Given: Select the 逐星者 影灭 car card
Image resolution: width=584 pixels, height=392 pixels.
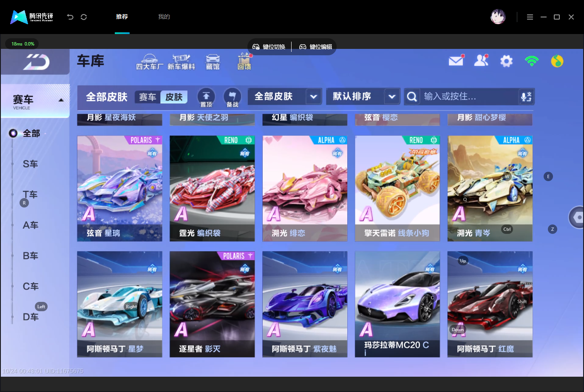Looking at the screenshot, I should pos(212,304).
